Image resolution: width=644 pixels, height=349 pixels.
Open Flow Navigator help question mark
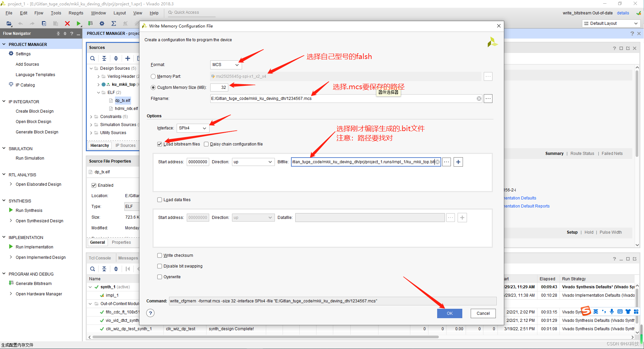point(72,34)
